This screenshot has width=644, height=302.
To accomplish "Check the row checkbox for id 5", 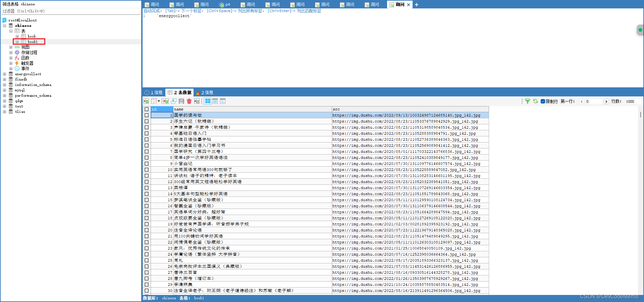I will (x=147, y=139).
